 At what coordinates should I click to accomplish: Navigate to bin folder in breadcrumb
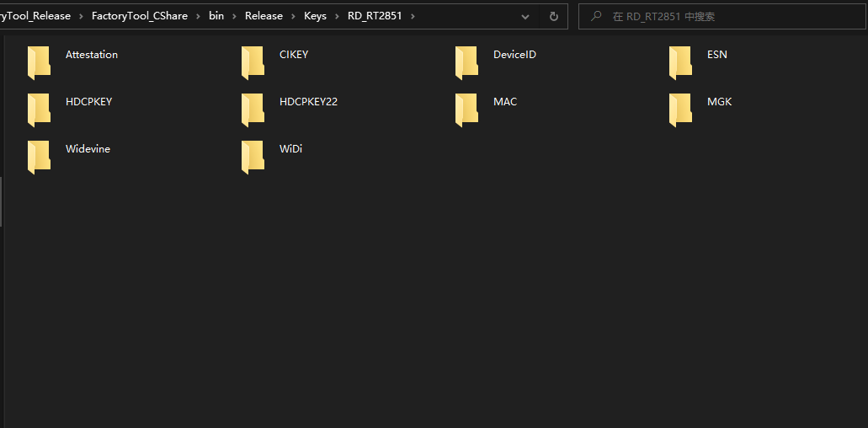pyautogui.click(x=216, y=16)
